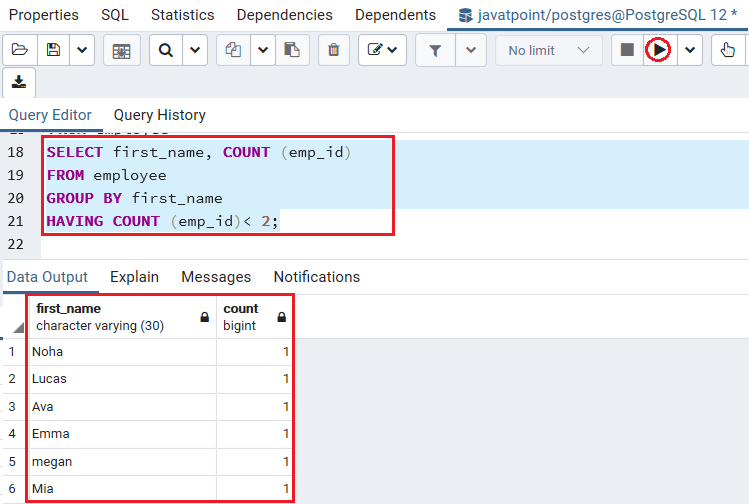Viewport: 749px width, 504px height.
Task: Click the count column header
Action: click(254, 317)
